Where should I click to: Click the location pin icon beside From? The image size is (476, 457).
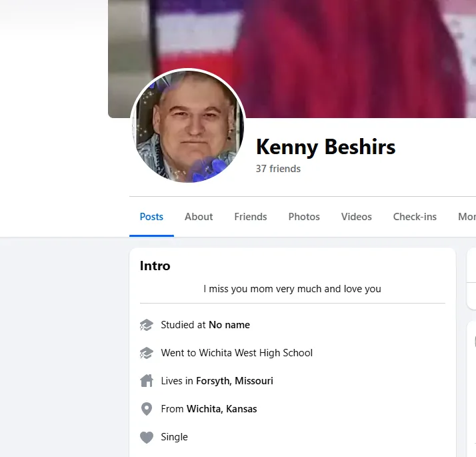[147, 409]
